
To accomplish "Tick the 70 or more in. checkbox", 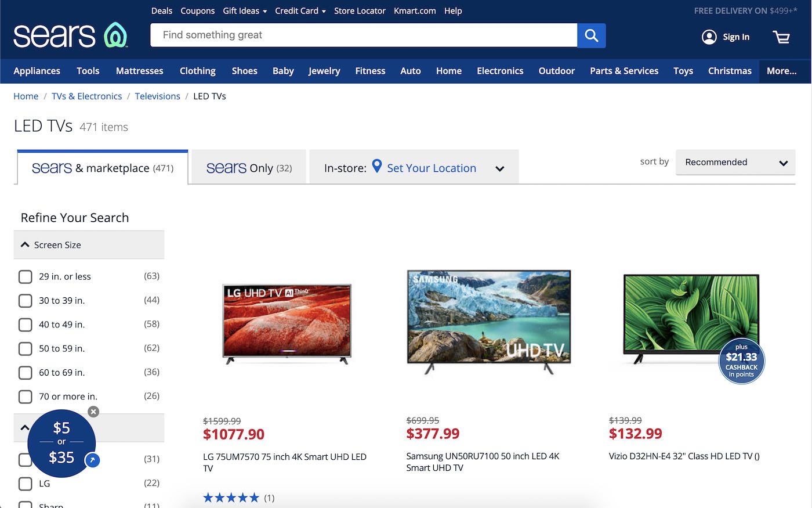I will 26,397.
